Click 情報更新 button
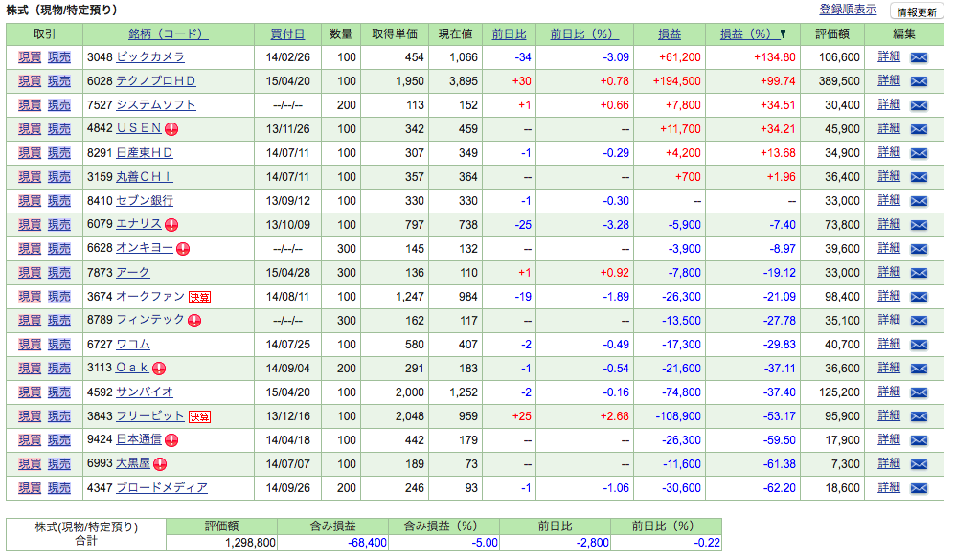Screen dimensions: 955x560 pos(917,11)
